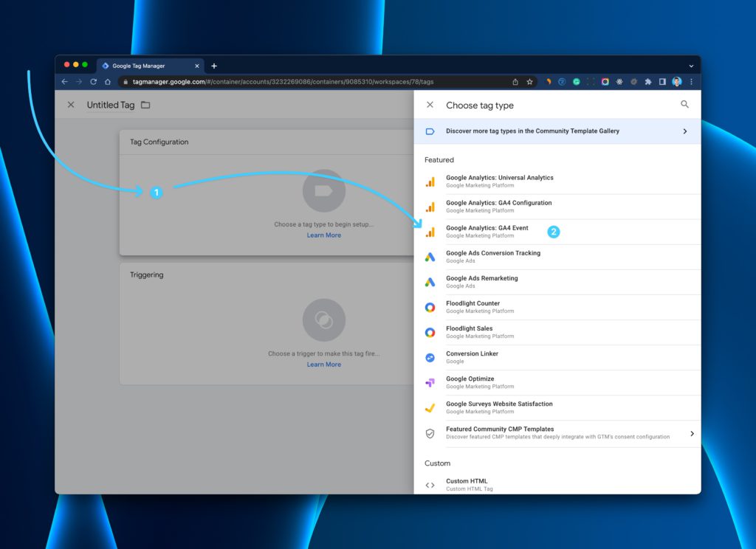Select Google Surveys Website Satisfaction tag
This screenshot has width=756, height=549.
coord(557,407)
